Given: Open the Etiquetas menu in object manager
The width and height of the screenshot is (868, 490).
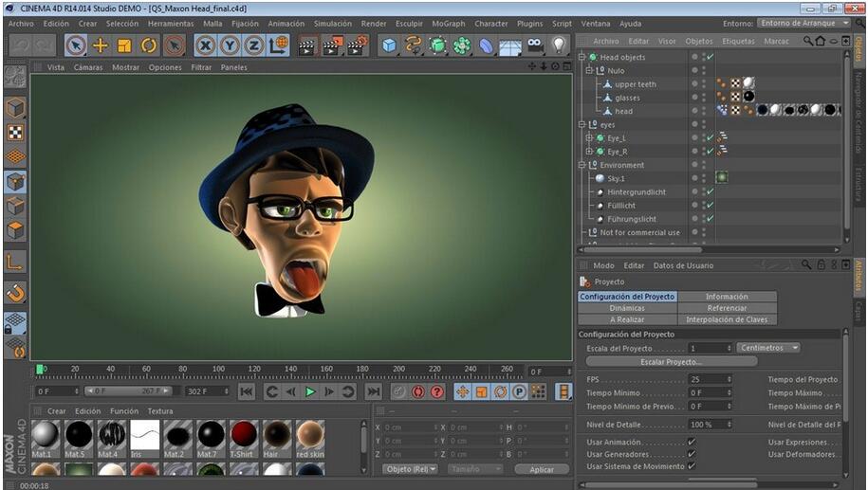Looking at the screenshot, I should (738, 42).
